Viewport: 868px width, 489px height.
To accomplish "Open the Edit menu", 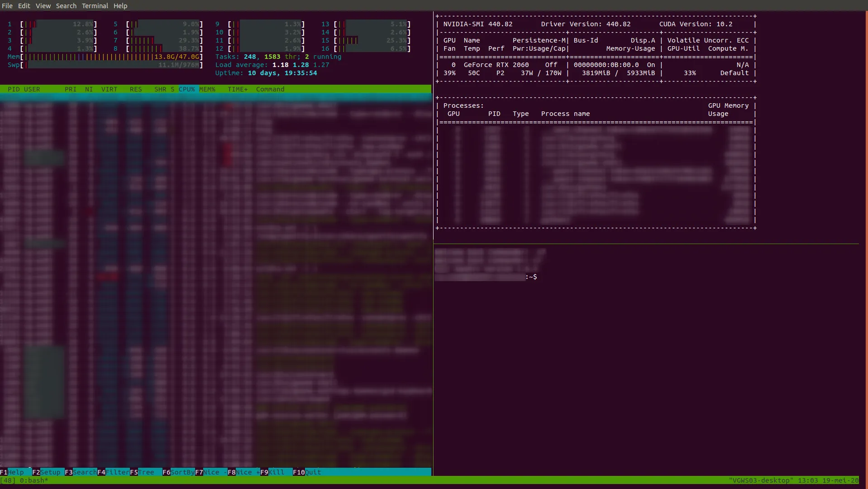I will pos(24,6).
